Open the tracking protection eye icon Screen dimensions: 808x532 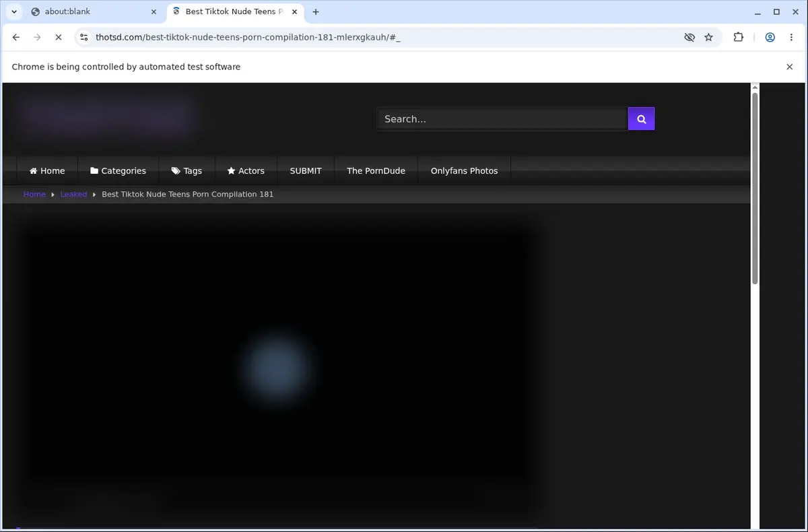(x=689, y=38)
